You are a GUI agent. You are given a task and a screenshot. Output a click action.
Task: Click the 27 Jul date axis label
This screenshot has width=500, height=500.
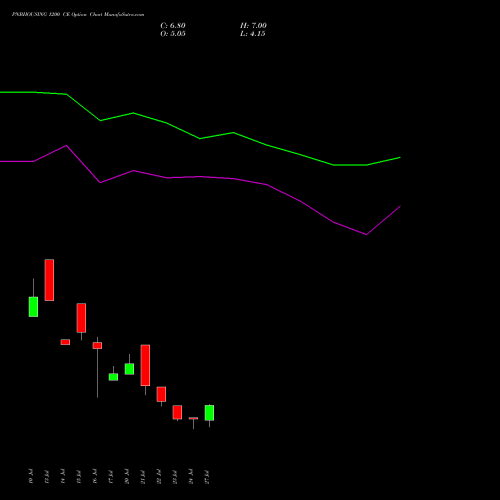coord(207,476)
